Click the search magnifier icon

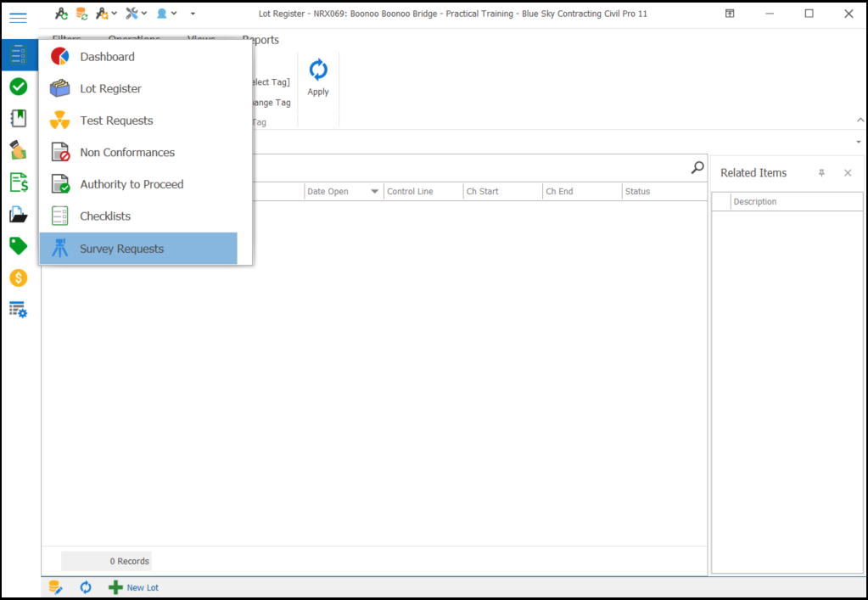[697, 168]
